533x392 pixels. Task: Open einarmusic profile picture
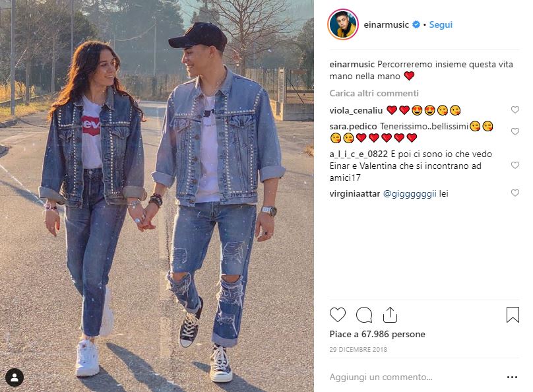[x=343, y=25]
